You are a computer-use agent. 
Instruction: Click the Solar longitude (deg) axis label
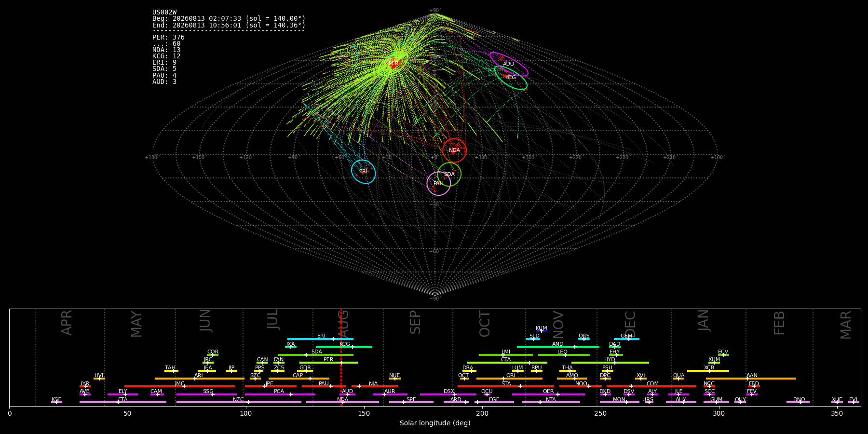pos(435,423)
